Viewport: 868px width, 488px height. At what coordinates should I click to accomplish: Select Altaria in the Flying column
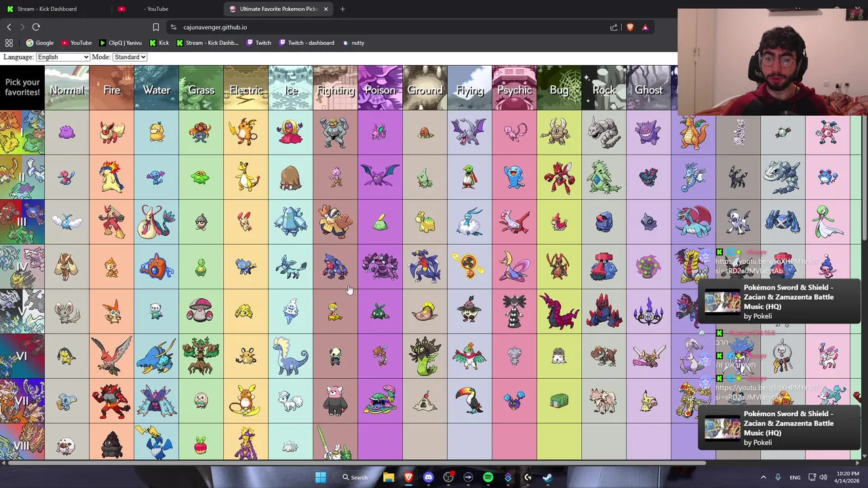(470, 222)
